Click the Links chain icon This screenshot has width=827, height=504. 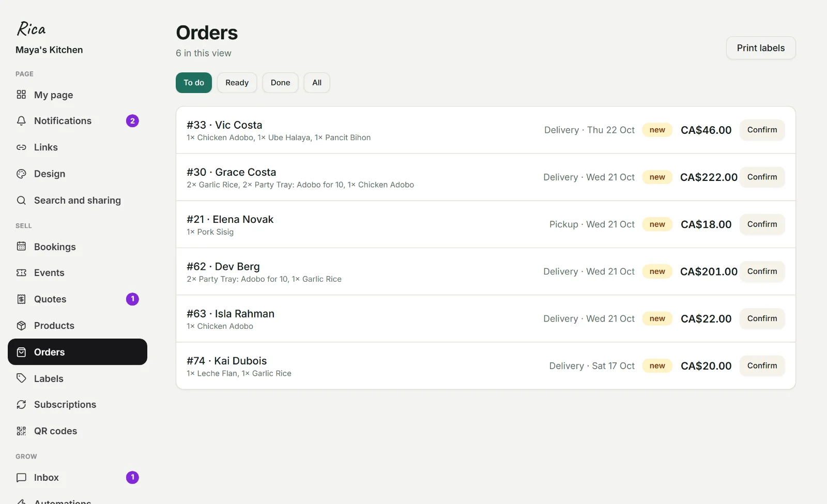click(21, 147)
